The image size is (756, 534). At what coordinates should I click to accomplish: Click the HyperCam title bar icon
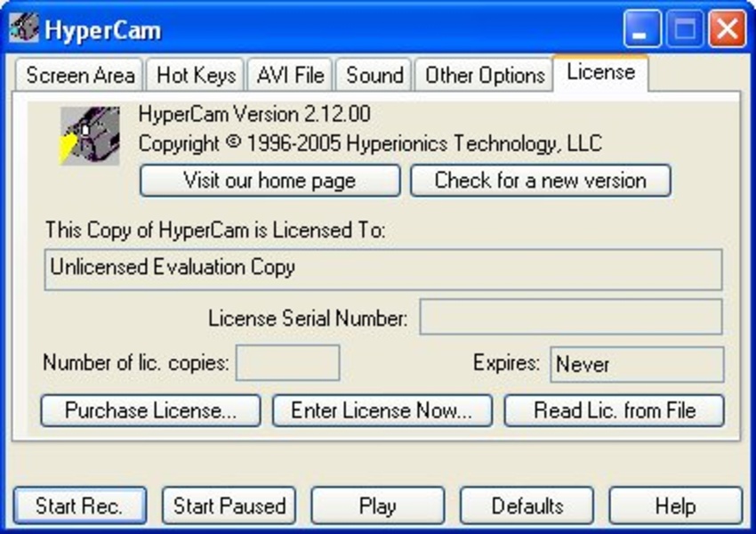pyautogui.click(x=24, y=28)
